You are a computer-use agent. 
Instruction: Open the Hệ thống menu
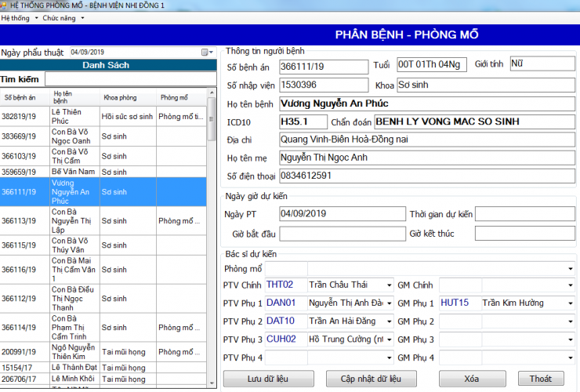[17, 17]
